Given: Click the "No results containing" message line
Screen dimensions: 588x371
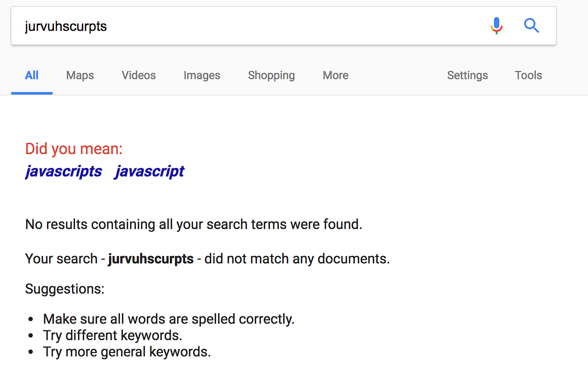Looking at the screenshot, I should point(194,225).
